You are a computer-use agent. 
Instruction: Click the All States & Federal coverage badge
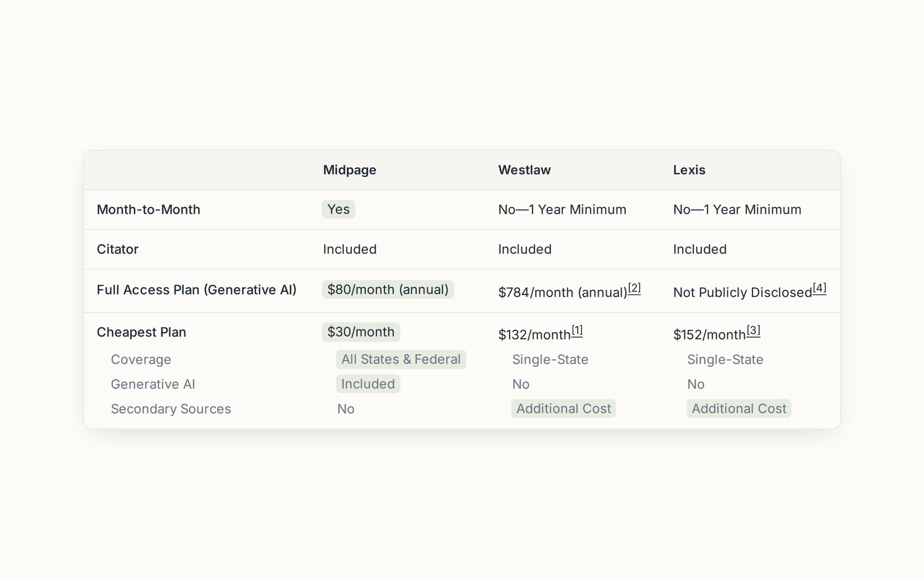(x=401, y=359)
